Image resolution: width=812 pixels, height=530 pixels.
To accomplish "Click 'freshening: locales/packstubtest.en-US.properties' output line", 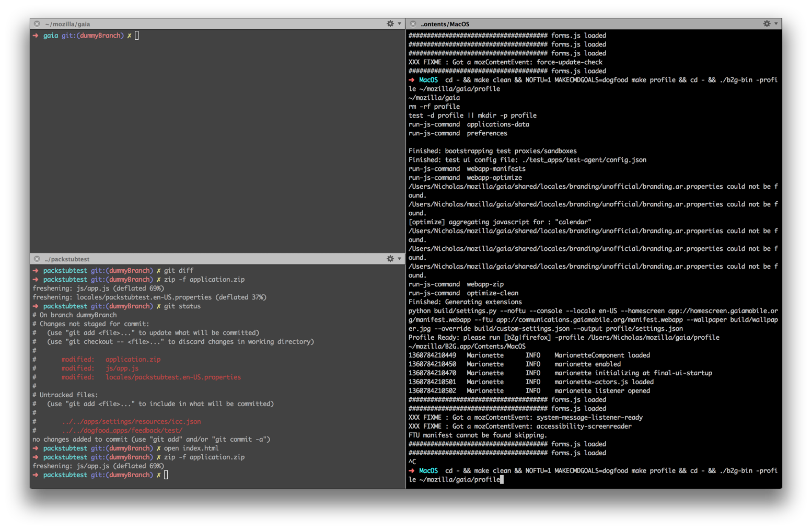I will point(149,297).
